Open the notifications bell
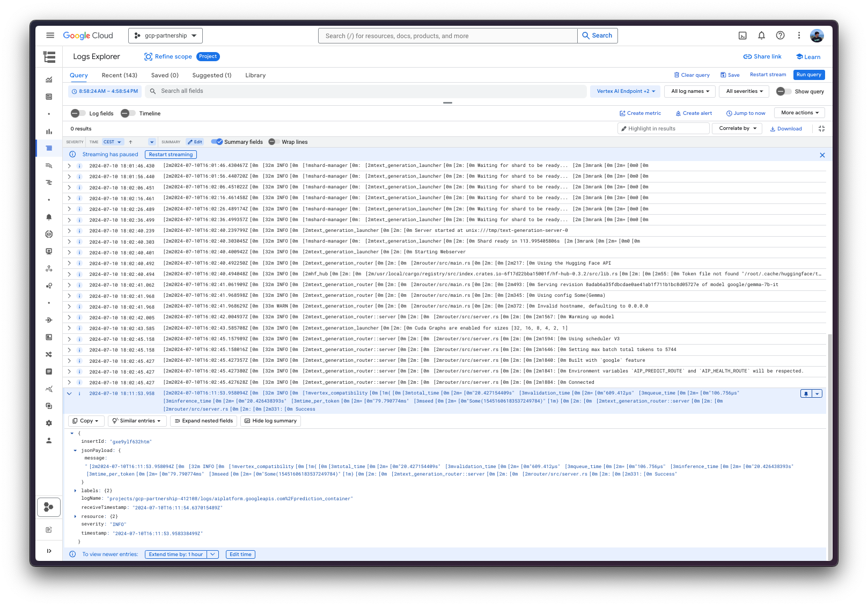The height and width of the screenshot is (606, 868). (x=761, y=35)
